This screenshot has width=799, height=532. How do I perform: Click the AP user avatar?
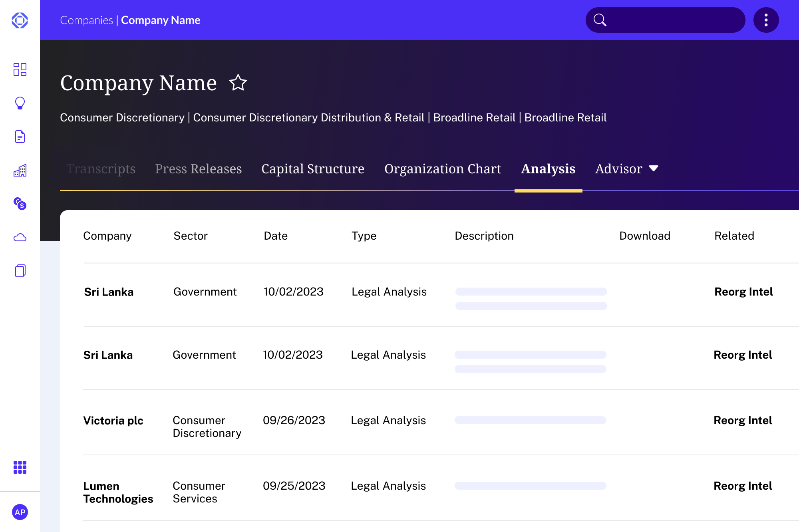20,512
